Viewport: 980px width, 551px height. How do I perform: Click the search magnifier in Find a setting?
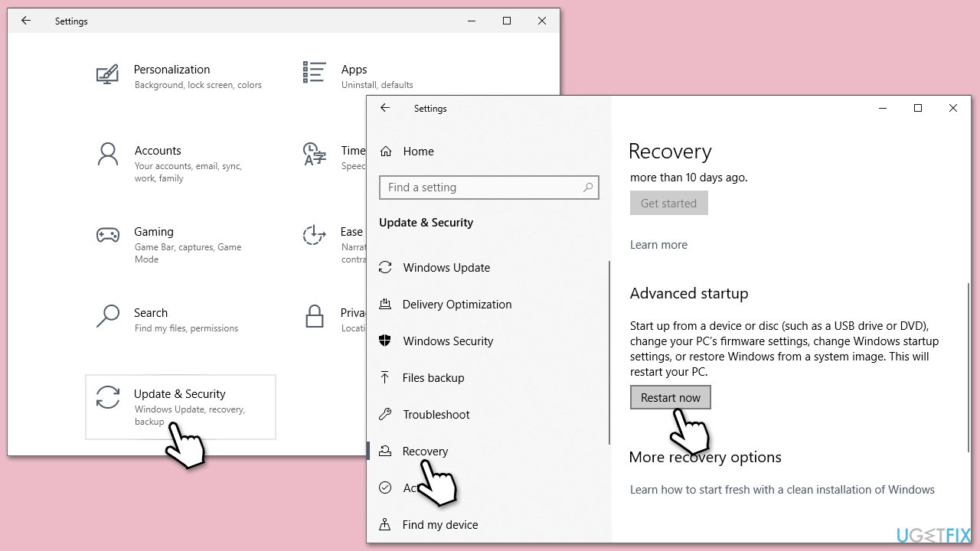tap(588, 187)
